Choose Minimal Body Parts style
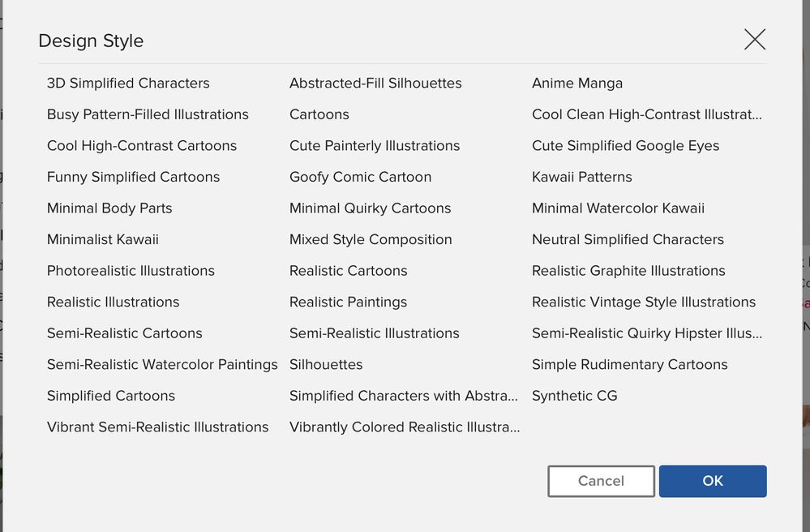 click(x=109, y=208)
